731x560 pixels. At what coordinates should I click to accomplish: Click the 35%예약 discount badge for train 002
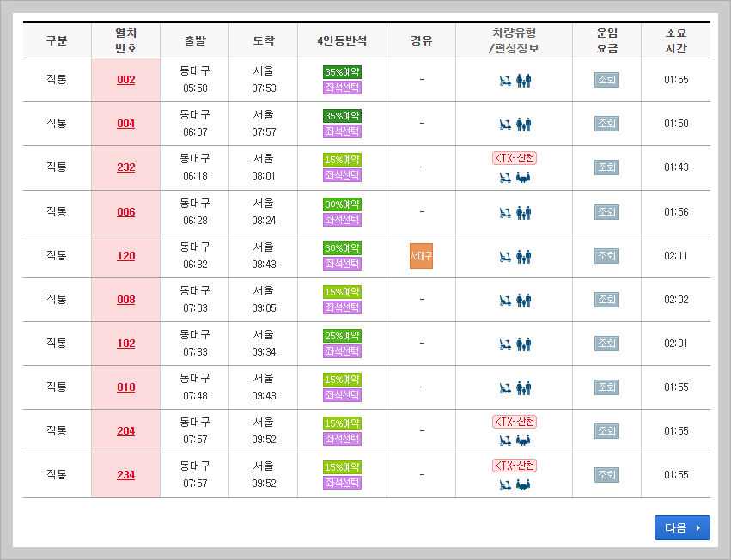click(x=343, y=70)
